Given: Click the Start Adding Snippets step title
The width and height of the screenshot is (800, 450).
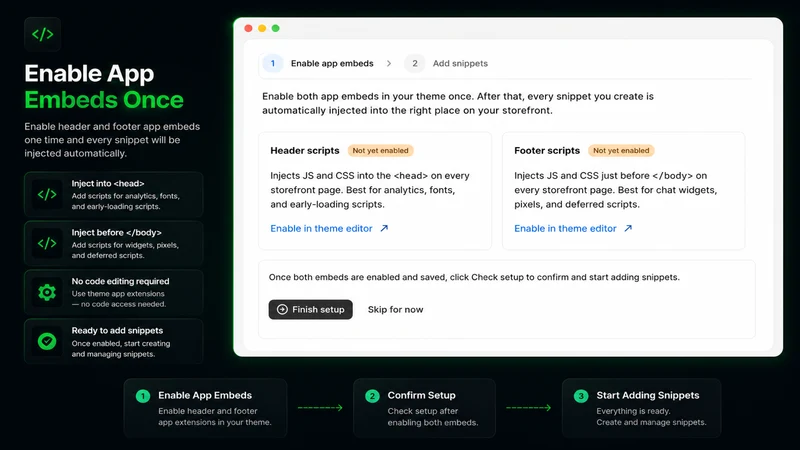Looking at the screenshot, I should [648, 395].
